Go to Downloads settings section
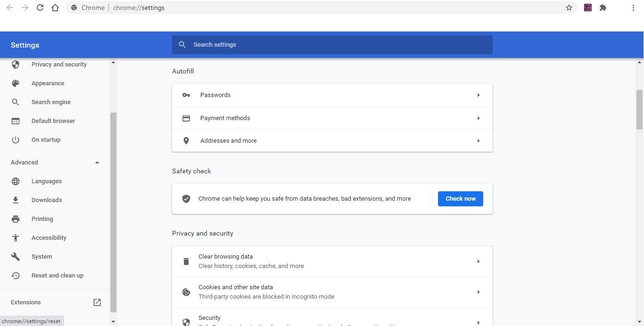 [x=47, y=200]
